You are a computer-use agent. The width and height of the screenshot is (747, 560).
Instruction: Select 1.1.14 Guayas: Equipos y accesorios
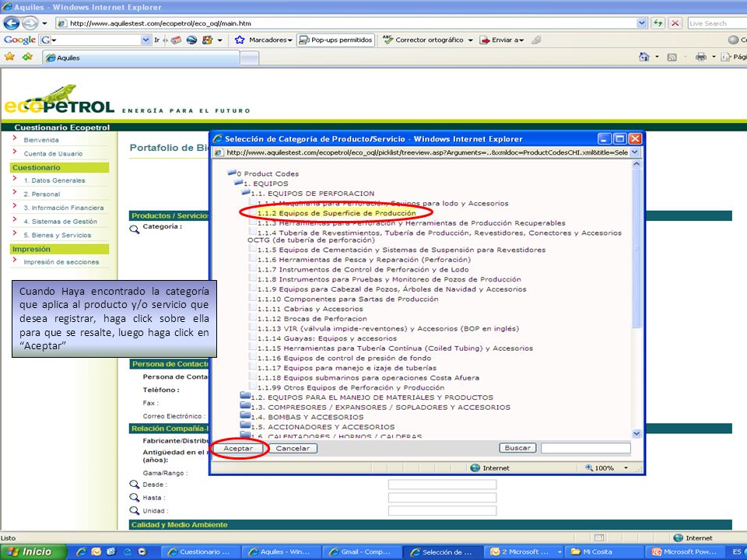pyautogui.click(x=327, y=338)
